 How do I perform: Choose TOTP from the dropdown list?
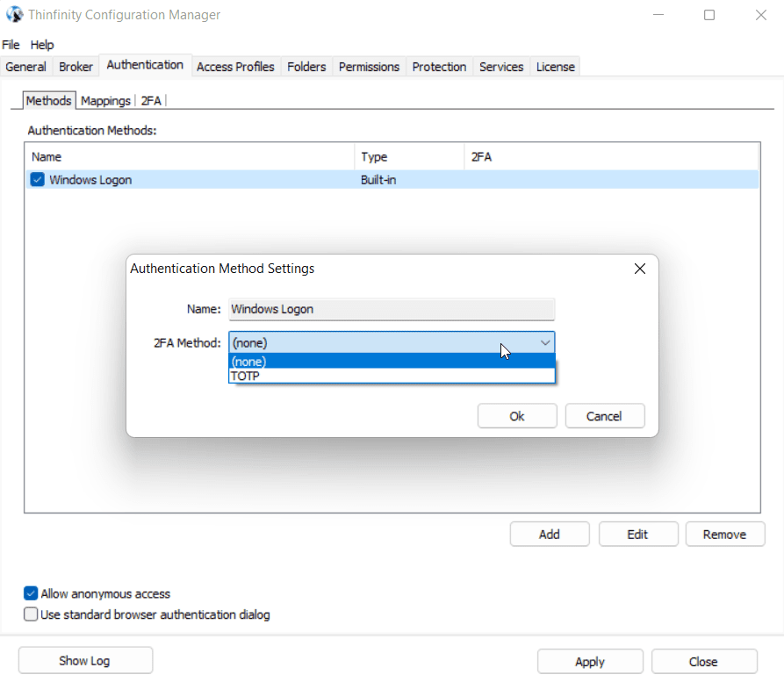[392, 376]
